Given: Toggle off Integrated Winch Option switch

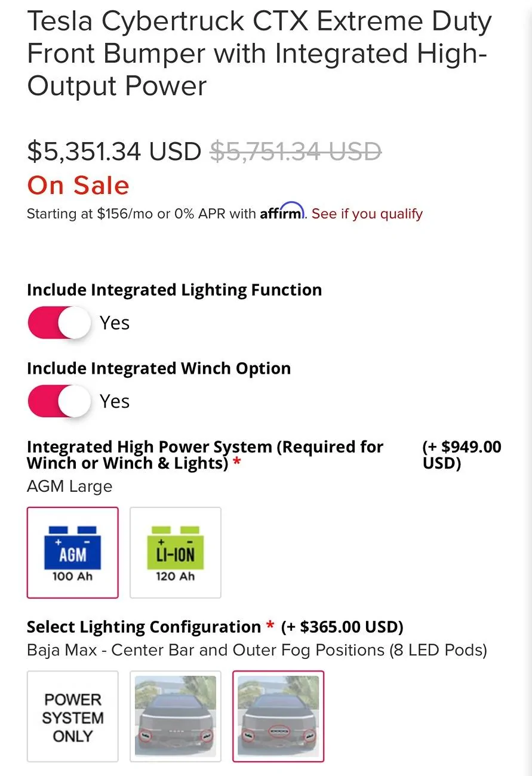Looking at the screenshot, I should tap(59, 401).
